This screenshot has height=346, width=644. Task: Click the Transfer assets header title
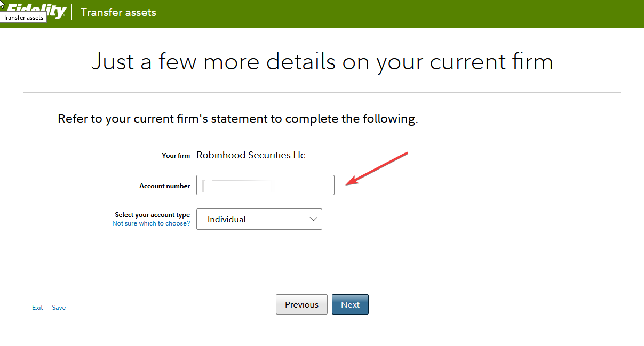point(118,12)
